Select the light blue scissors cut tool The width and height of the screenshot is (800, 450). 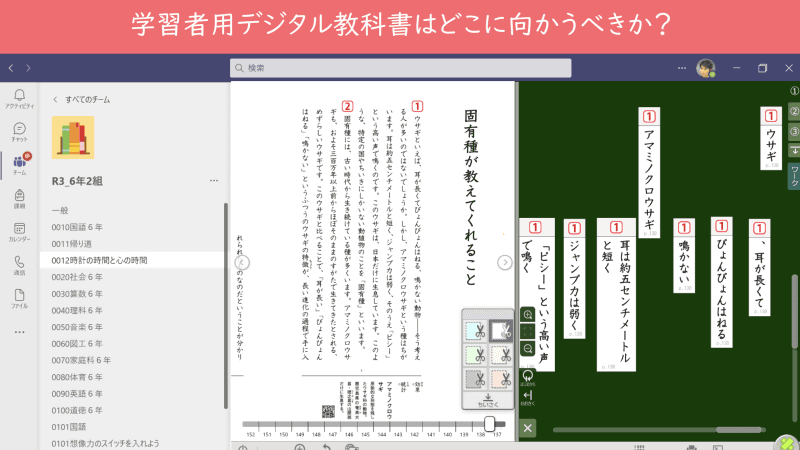coord(475,331)
